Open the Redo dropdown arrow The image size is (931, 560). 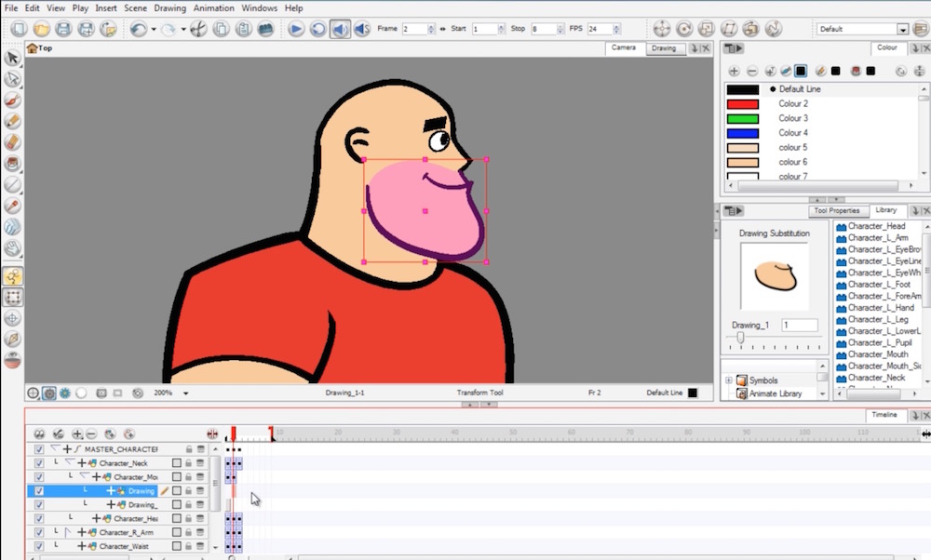183,29
